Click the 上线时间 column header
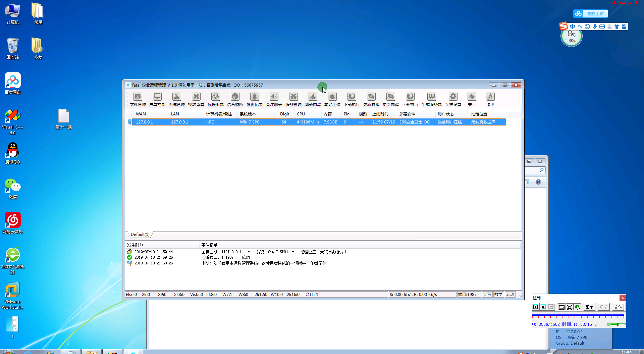 383,114
